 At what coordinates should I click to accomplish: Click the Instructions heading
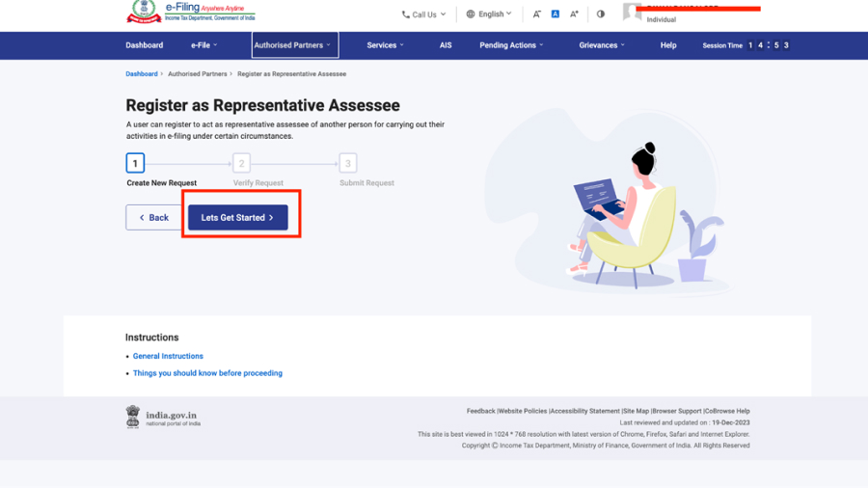[x=151, y=338]
